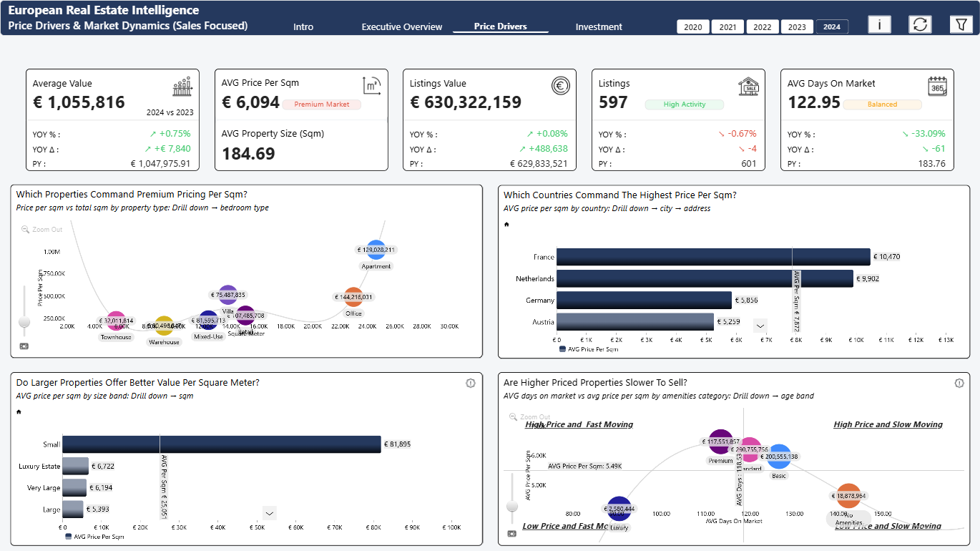Viewport: 980px width, 551px height.
Task: Select the No Amenities orange bubble
Action: tap(848, 496)
